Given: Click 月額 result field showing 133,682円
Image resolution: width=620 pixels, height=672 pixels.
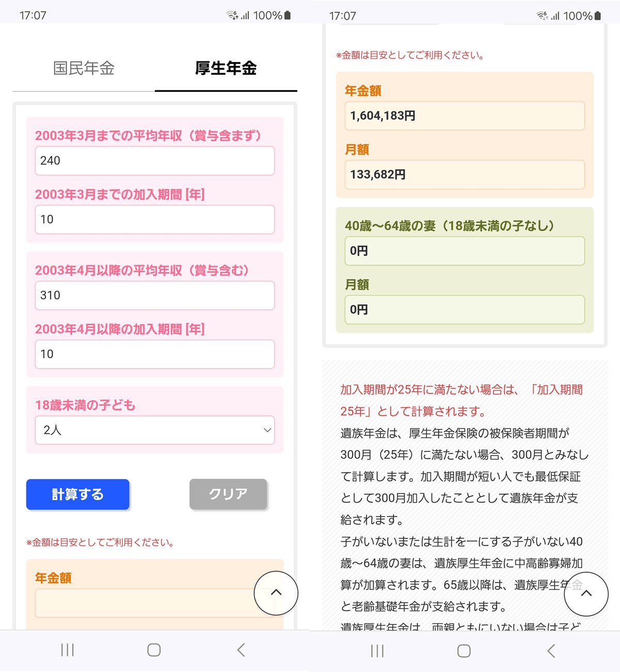Looking at the screenshot, I should point(465,174).
